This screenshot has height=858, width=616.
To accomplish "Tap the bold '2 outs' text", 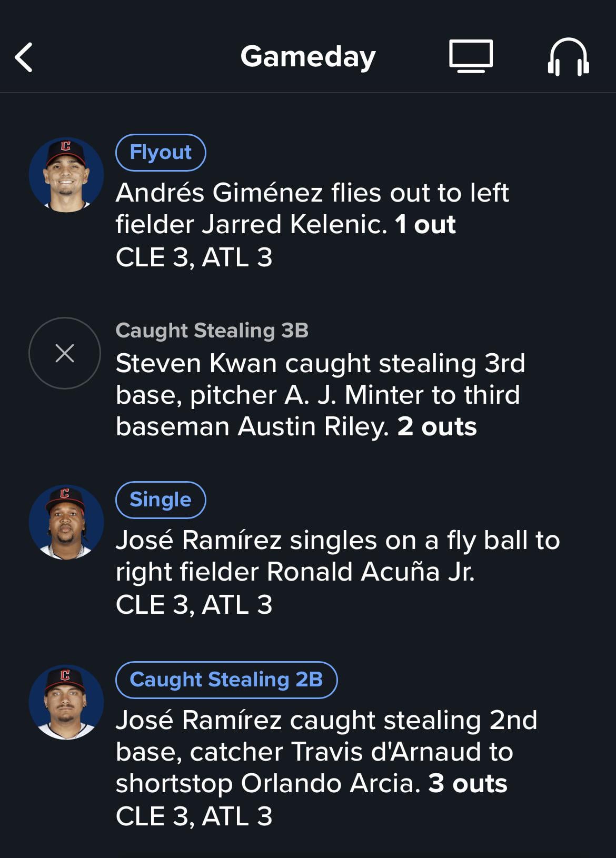I will click(437, 426).
